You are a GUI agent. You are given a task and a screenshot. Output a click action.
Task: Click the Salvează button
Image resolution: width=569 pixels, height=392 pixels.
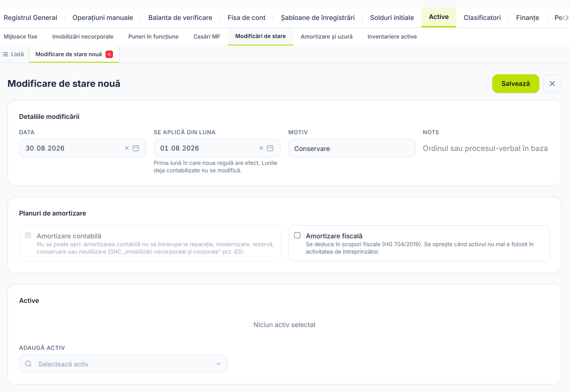coord(516,83)
